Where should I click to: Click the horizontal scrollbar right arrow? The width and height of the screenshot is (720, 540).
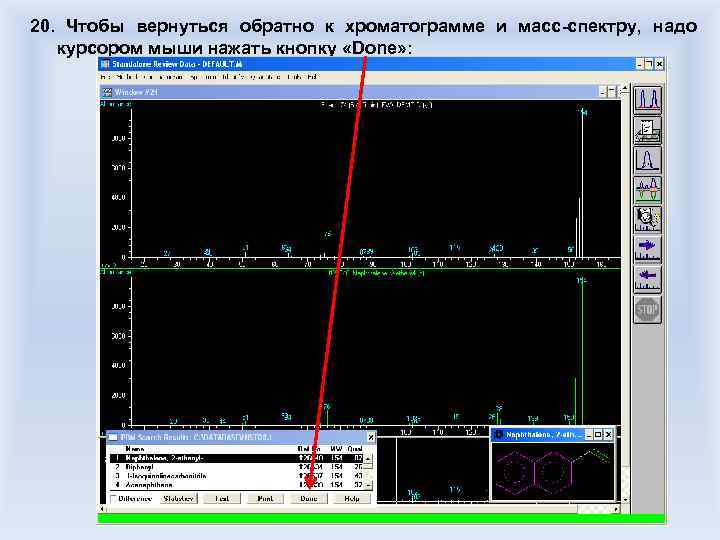[616, 509]
